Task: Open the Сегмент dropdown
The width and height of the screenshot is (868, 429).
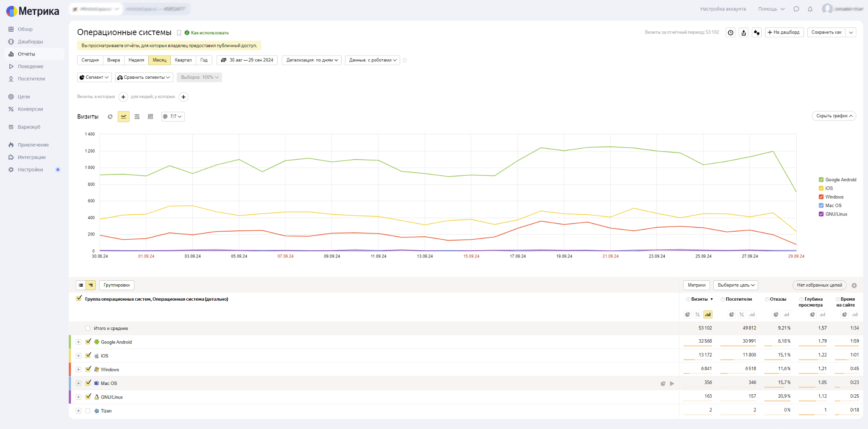Action: (95, 77)
